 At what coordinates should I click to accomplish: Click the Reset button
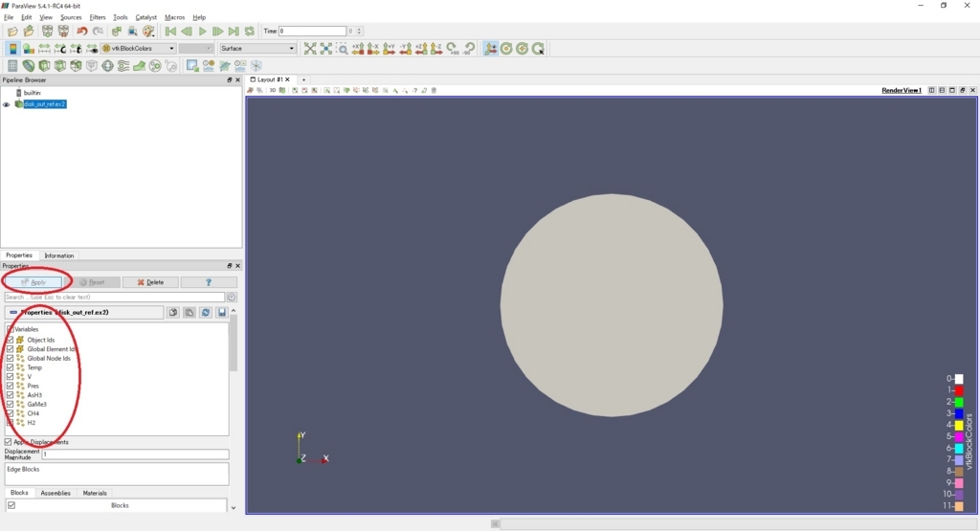tap(92, 282)
